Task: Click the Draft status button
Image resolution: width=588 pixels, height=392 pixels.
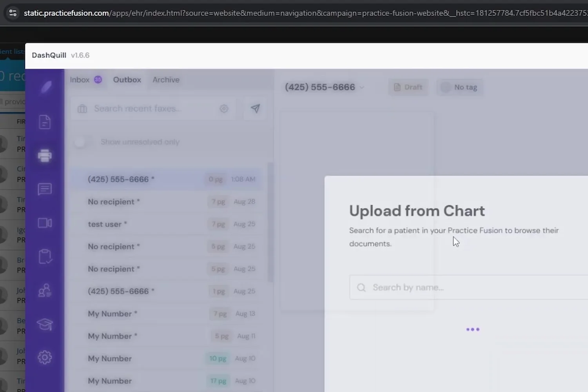Action: (x=408, y=87)
